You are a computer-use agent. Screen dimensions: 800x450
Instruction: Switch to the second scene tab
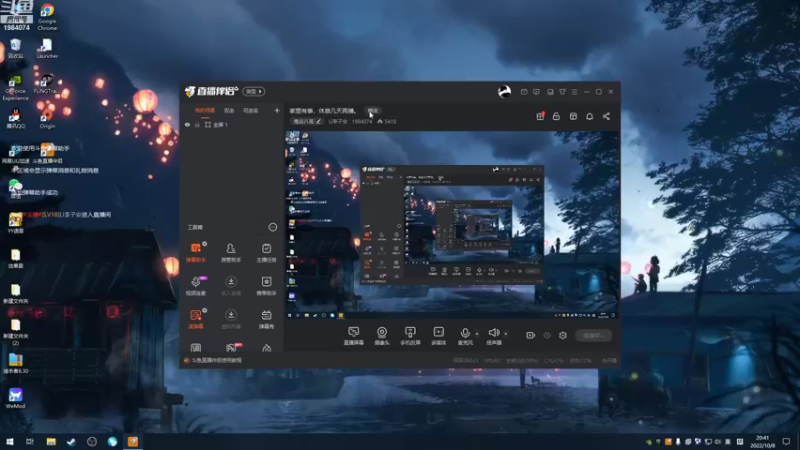[229, 110]
